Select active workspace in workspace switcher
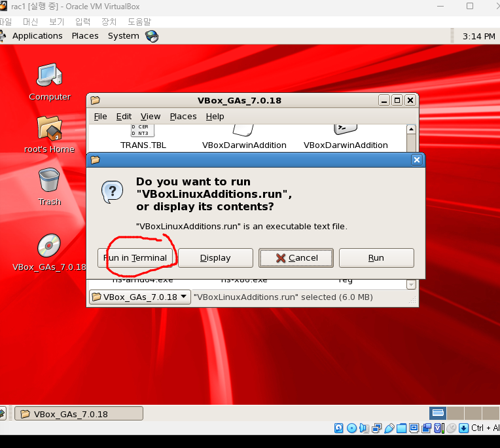The width and height of the screenshot is (500, 448). click(x=438, y=413)
